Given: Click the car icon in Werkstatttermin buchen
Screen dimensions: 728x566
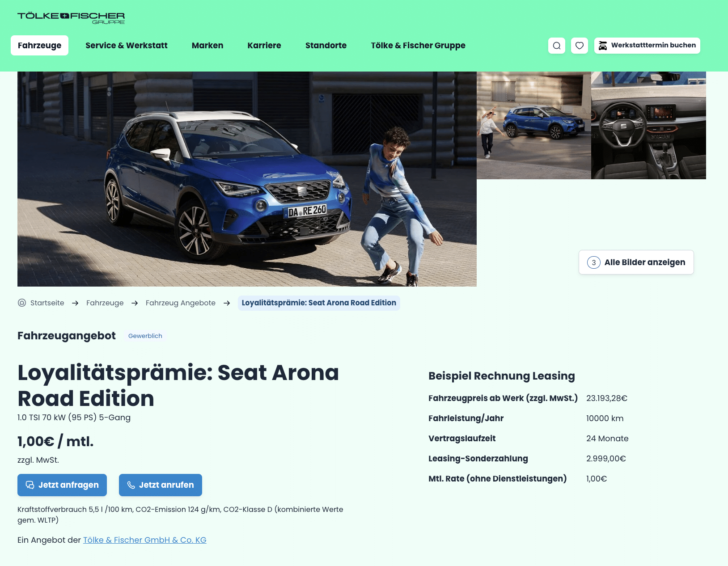Looking at the screenshot, I should coord(603,46).
